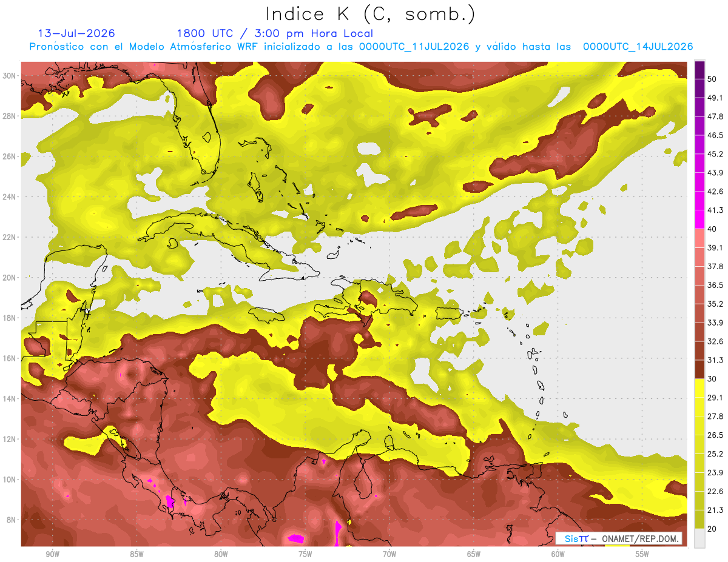Click the longitude label "70W"
728x562 pixels.
coord(389,554)
